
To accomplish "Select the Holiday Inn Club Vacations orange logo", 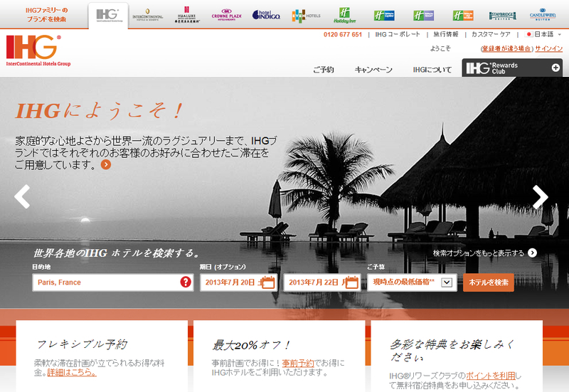I will pyautogui.click(x=463, y=16).
